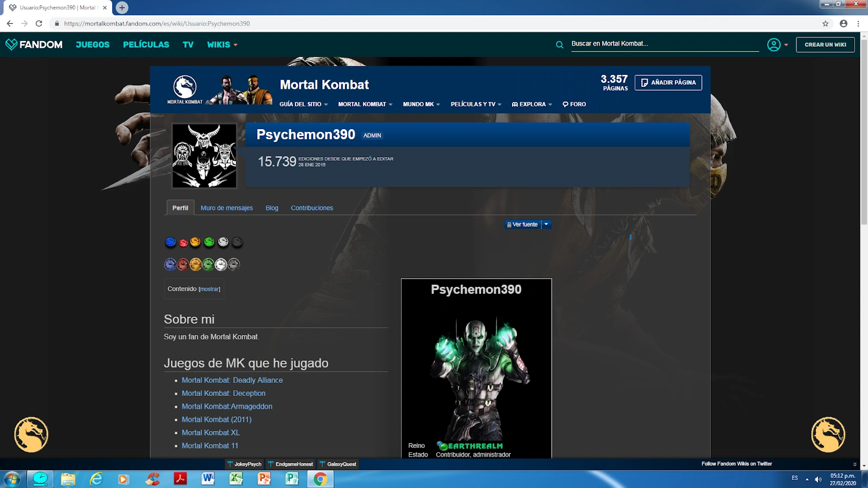868x488 pixels.
Task: Expand the EXPLORA menu
Action: tap(532, 104)
